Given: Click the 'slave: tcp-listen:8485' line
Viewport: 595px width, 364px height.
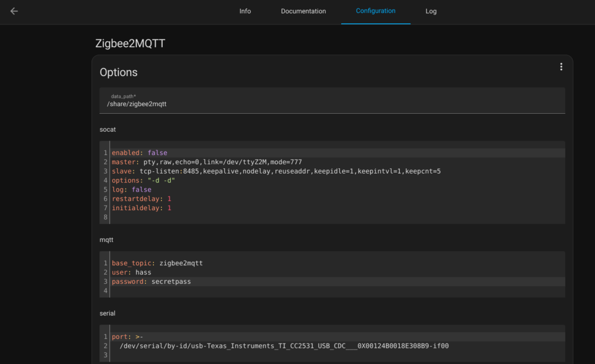Looking at the screenshot, I should (x=276, y=171).
